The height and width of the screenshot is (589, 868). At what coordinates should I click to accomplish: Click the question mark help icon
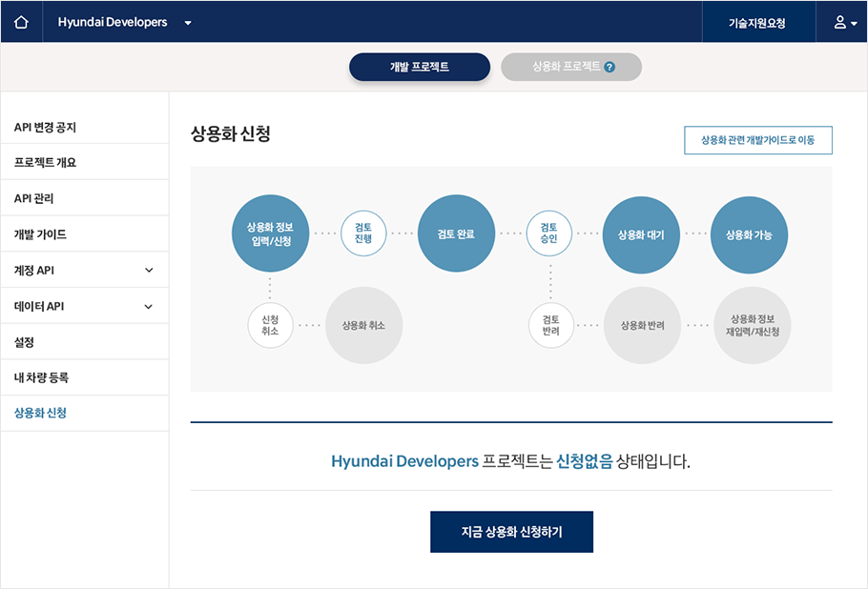coord(610,67)
